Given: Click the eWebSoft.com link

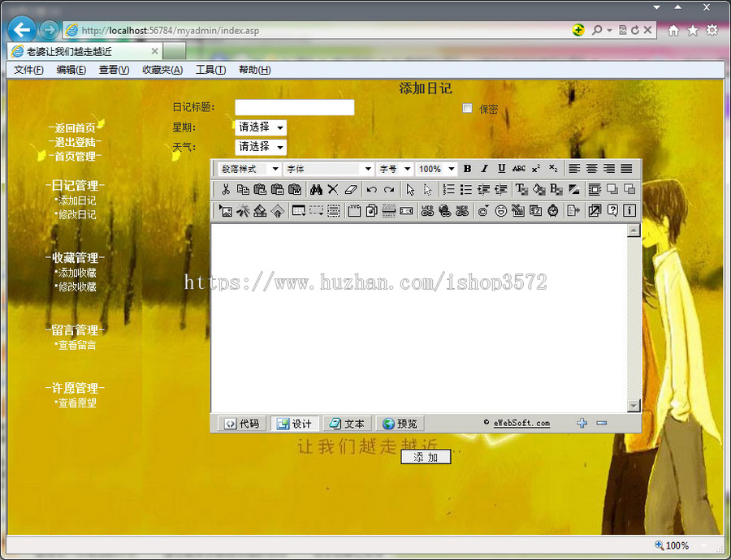Looking at the screenshot, I should (x=521, y=423).
